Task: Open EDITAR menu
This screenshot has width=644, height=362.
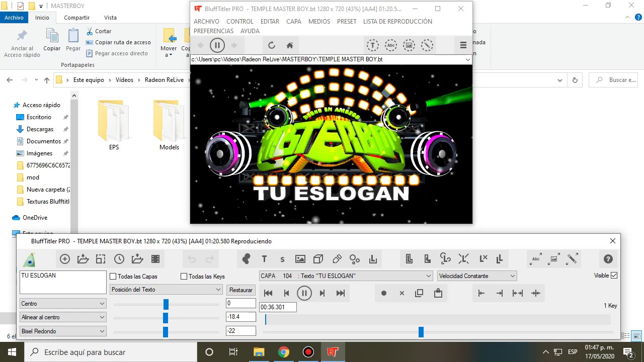Action: point(270,22)
